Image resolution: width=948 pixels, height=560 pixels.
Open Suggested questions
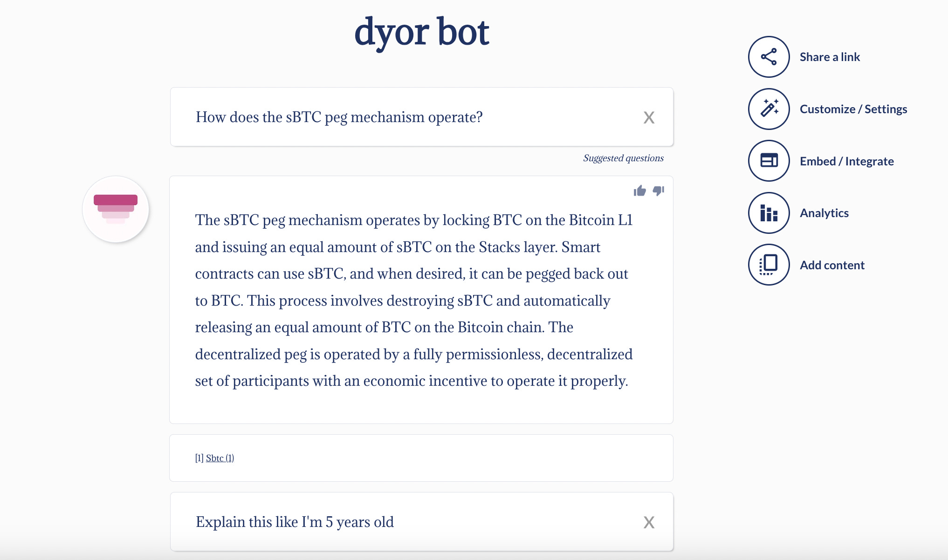[x=623, y=158]
